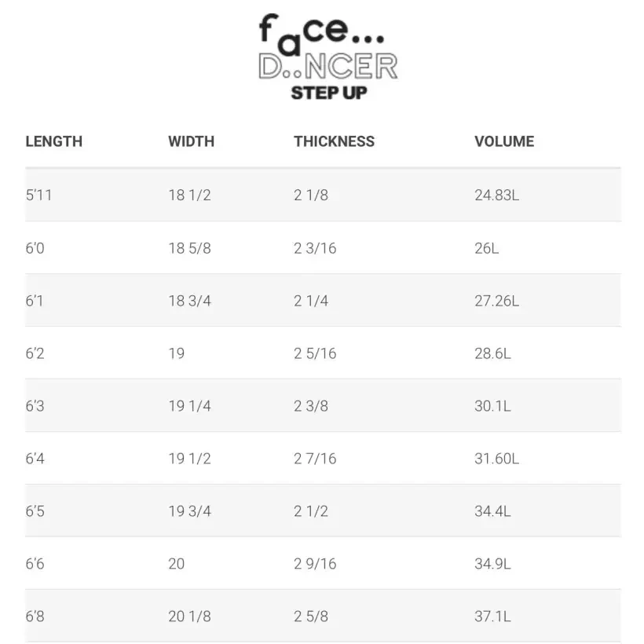Click the THICKNESS column header
This screenshot has height=644, width=644.
click(334, 141)
